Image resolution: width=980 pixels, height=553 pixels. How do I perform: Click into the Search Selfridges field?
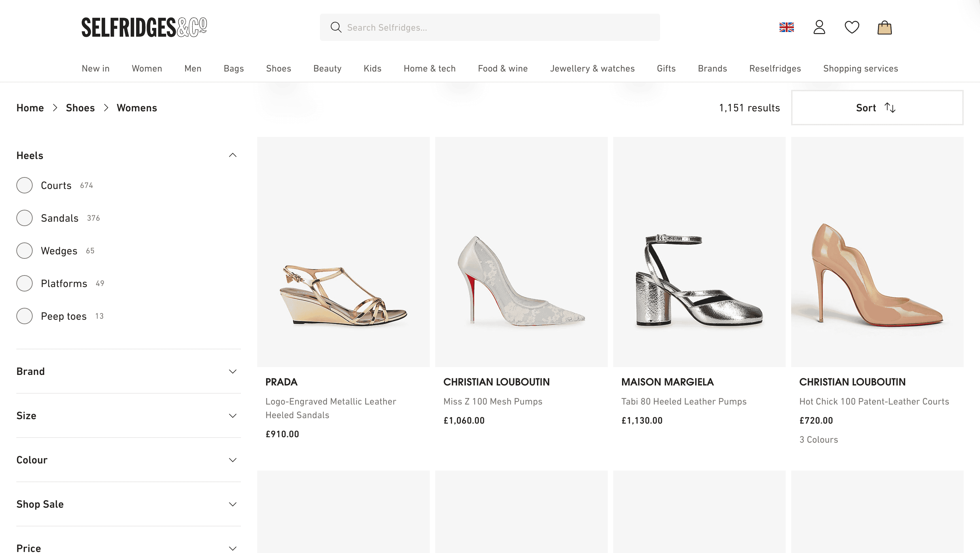click(494, 27)
